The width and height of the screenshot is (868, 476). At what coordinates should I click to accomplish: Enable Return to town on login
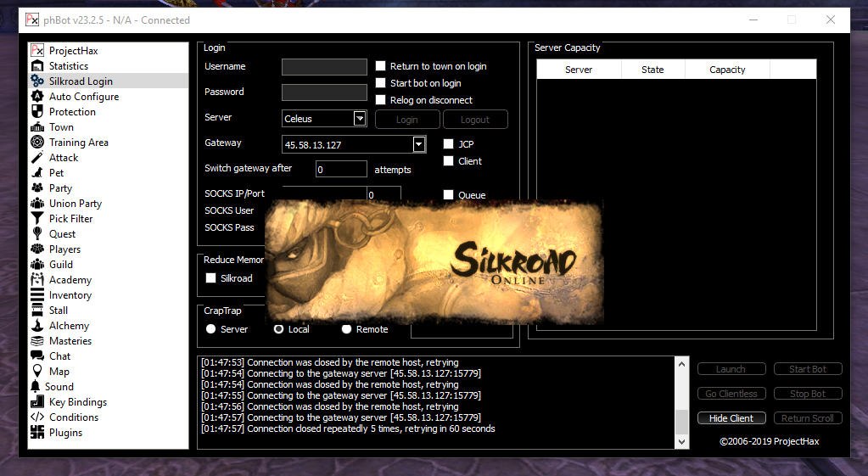381,66
